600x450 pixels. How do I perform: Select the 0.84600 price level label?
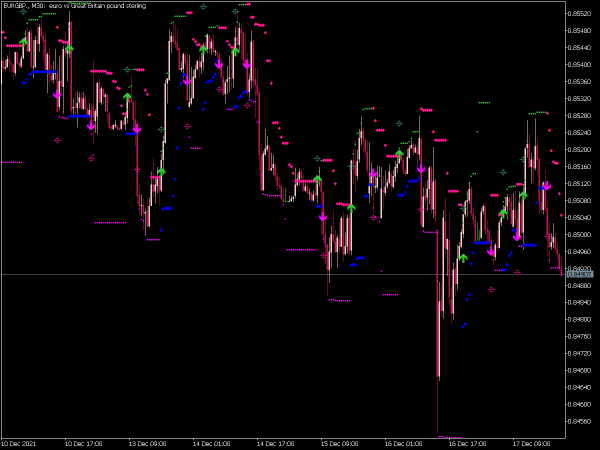pos(579,404)
